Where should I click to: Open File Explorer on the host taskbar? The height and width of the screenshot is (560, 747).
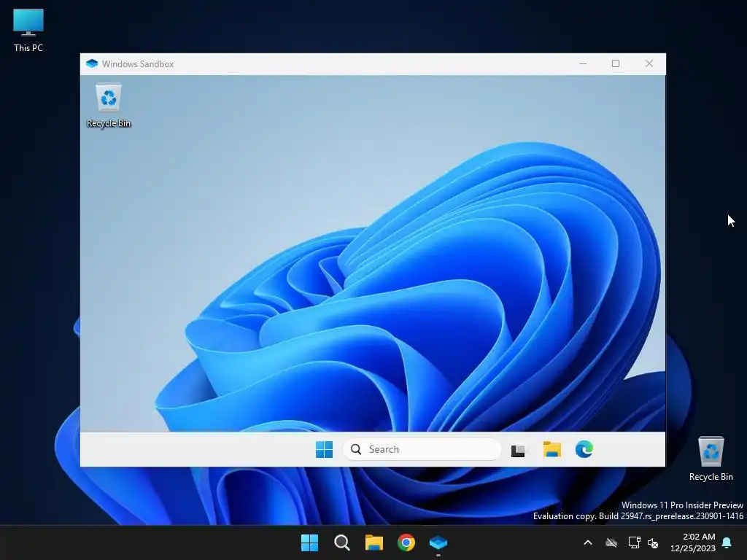374,542
